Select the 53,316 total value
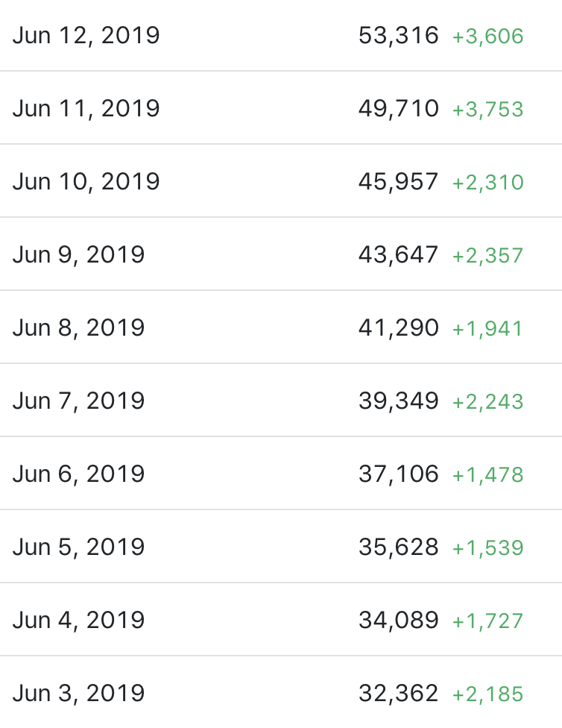Image resolution: width=562 pixels, height=728 pixels. pos(399,36)
